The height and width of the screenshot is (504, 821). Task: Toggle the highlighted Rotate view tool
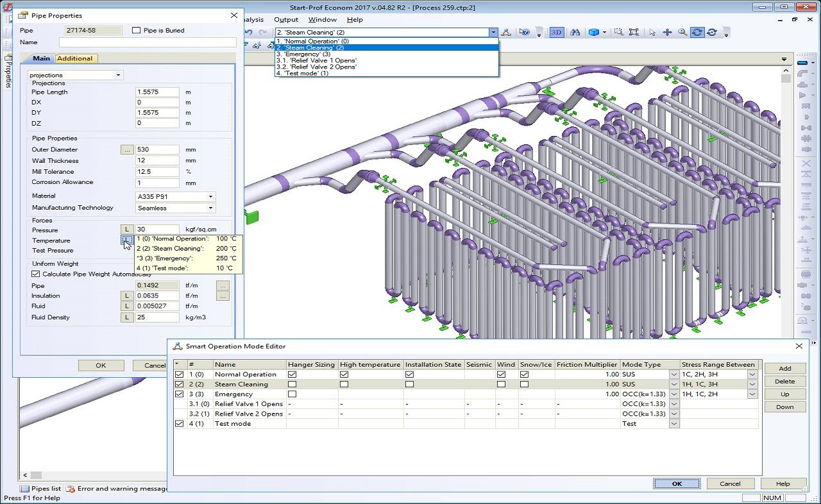pos(697,32)
